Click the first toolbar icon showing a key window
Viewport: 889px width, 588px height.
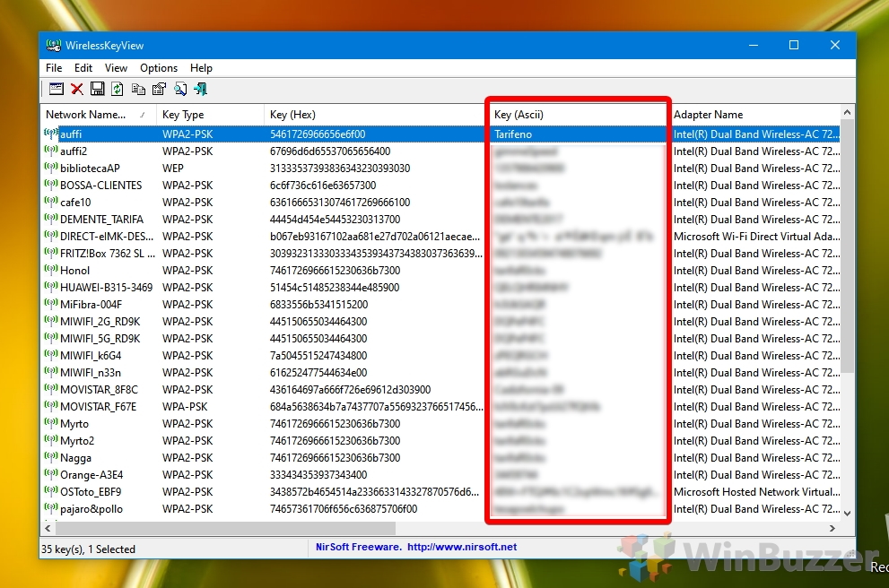pos(57,89)
